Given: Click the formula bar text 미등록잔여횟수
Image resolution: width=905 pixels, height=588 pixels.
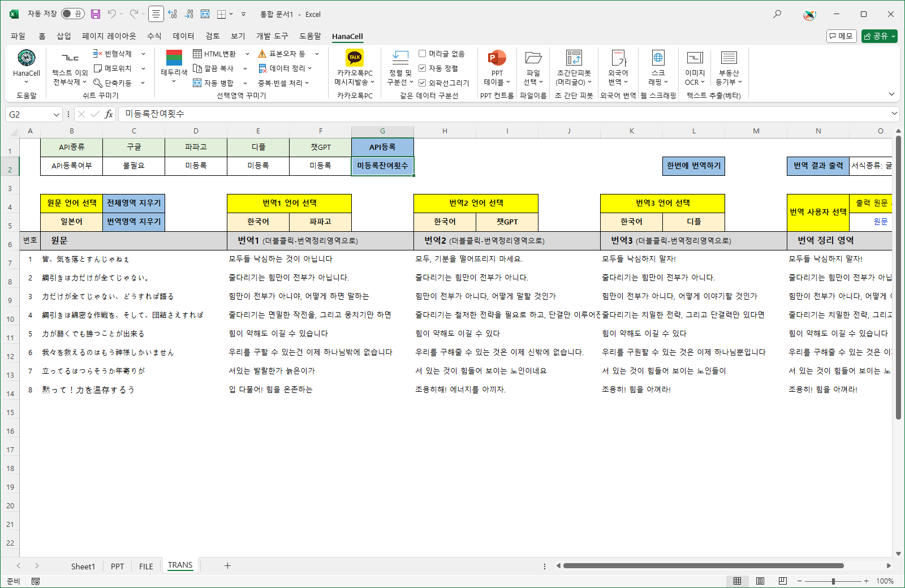Looking at the screenshot, I should pos(154,114).
